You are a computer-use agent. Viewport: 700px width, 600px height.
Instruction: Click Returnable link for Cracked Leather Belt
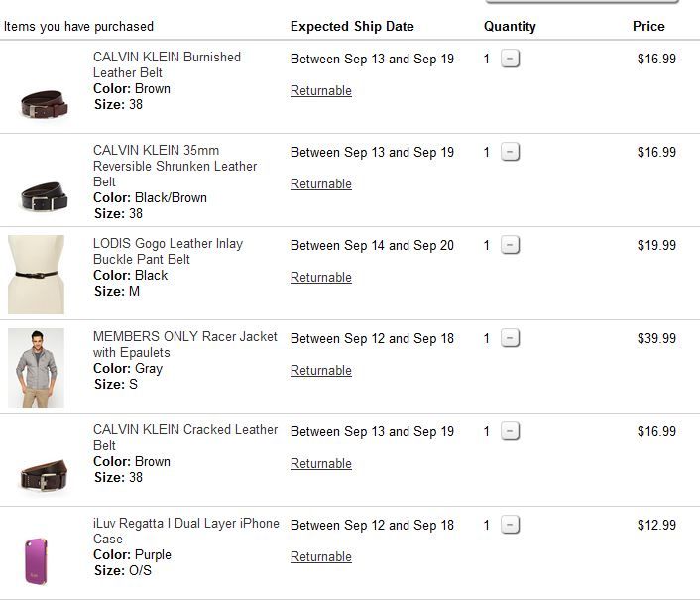click(320, 464)
